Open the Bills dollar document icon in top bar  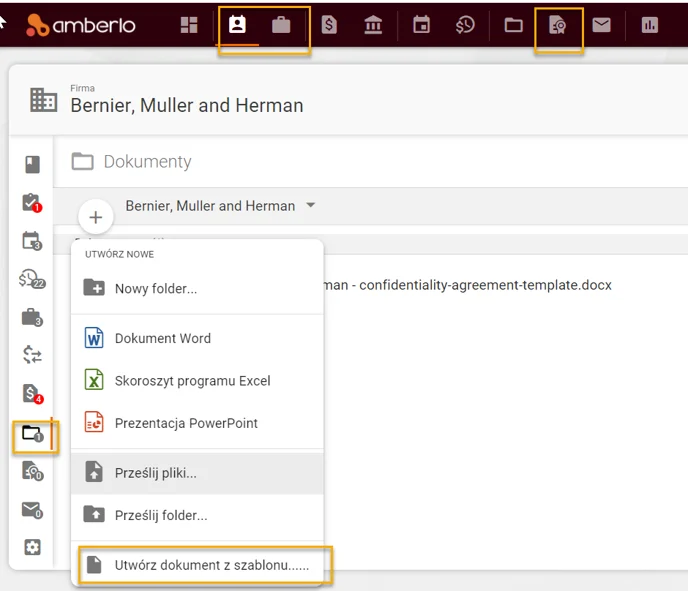329,25
